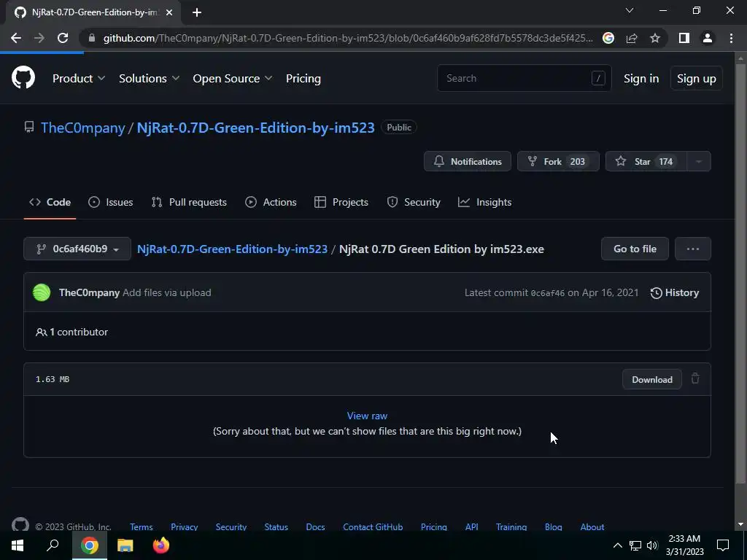Viewport: 747px width, 560px height.
Task: Open Projects tab
Action: coord(341,202)
